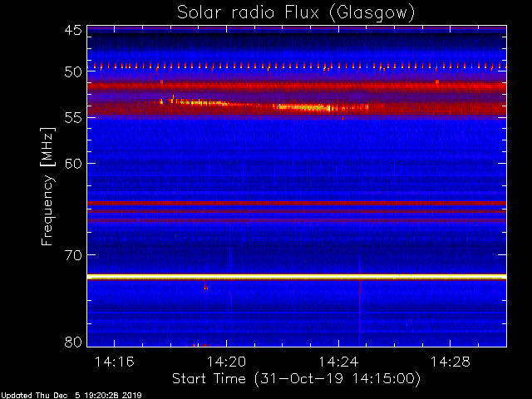Click the 45 frequency tick label
This screenshot has height=399, width=532.
pos(73,30)
